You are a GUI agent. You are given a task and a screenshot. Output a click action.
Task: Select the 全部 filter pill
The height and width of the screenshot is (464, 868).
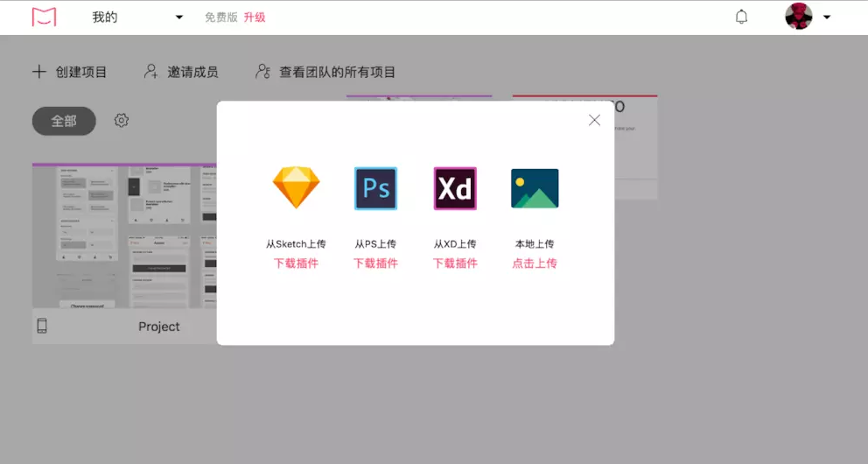point(64,121)
